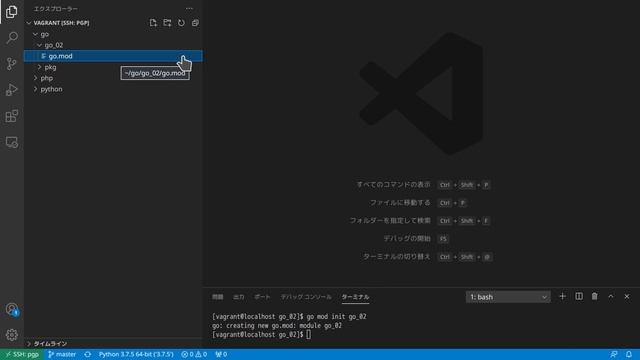
Task: Click the エクスプローラー title text
Action: (56, 9)
